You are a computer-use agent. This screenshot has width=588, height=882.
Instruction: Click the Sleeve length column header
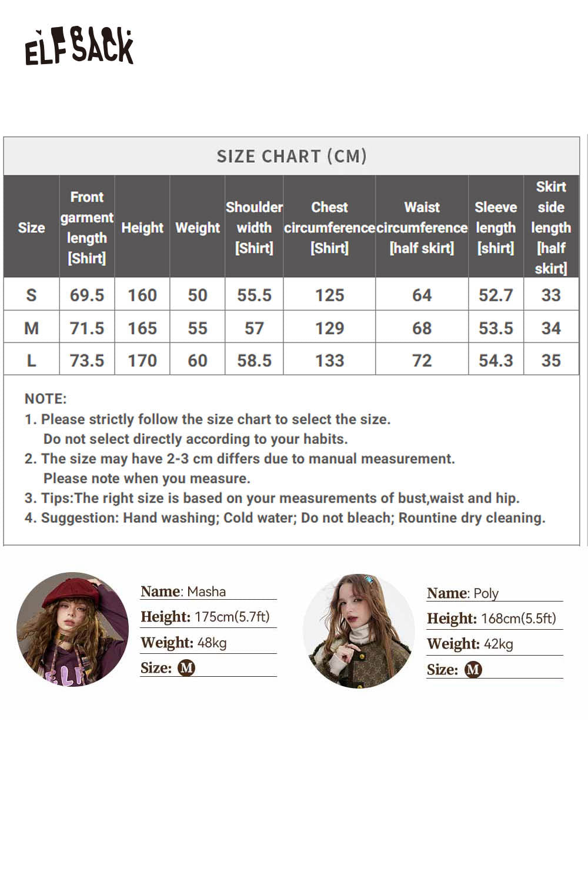(496, 228)
